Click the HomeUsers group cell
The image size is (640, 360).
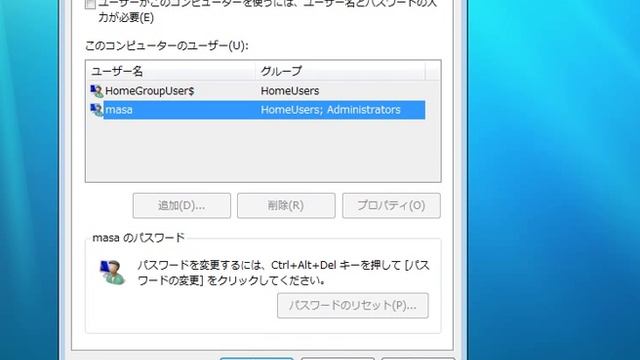[x=290, y=91]
